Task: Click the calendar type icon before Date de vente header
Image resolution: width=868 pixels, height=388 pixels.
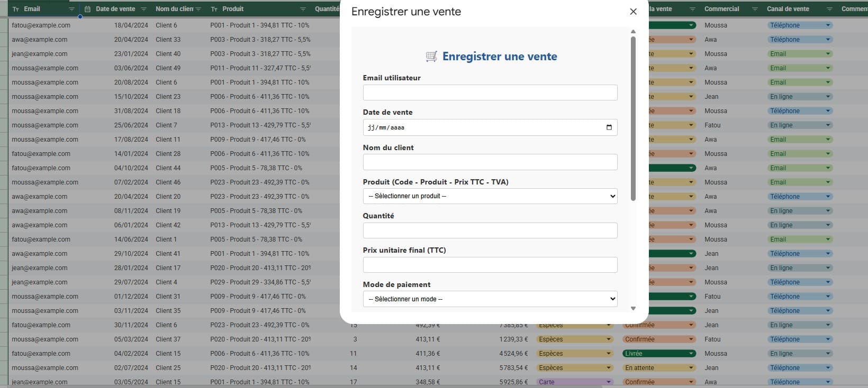Action: tap(87, 9)
